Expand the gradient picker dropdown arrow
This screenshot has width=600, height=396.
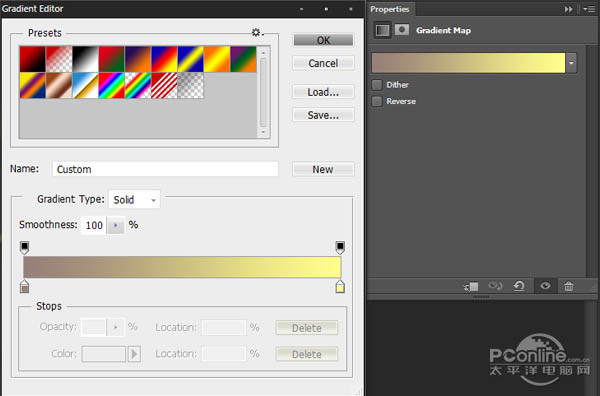tap(571, 63)
